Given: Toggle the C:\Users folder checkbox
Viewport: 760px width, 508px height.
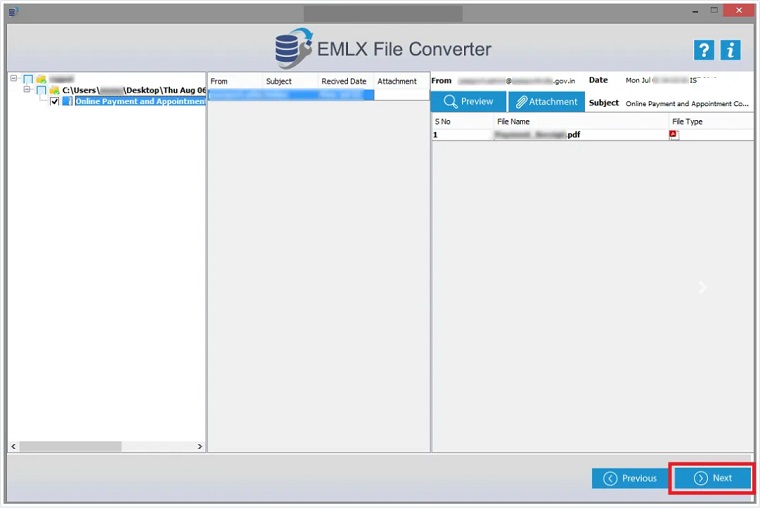Looking at the screenshot, I should click(x=41, y=90).
